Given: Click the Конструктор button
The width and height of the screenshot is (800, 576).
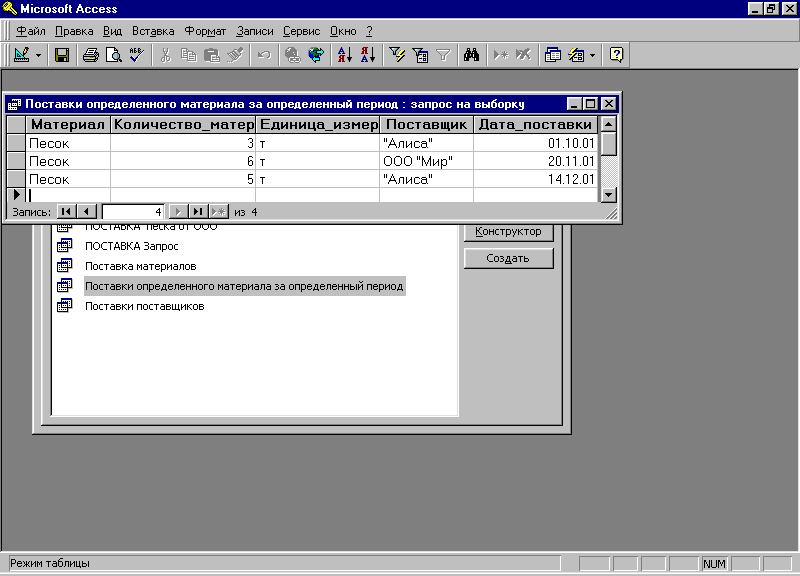Looking at the screenshot, I should coord(509,232).
